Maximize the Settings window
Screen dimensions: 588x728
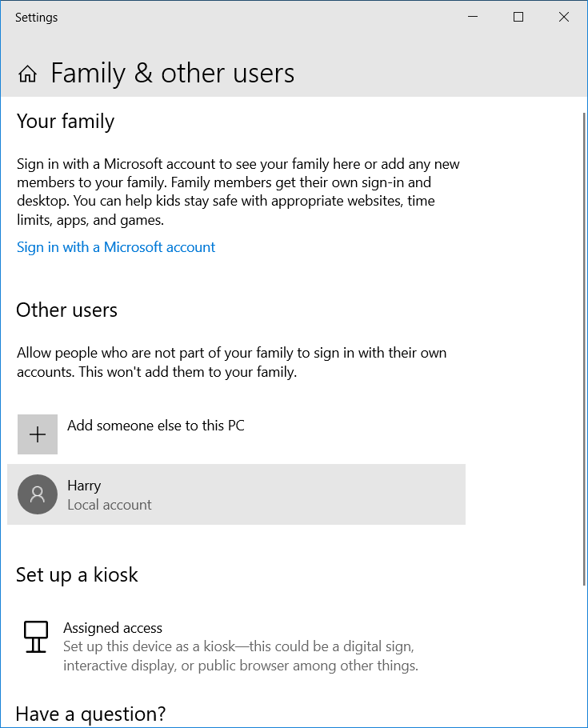[518, 17]
